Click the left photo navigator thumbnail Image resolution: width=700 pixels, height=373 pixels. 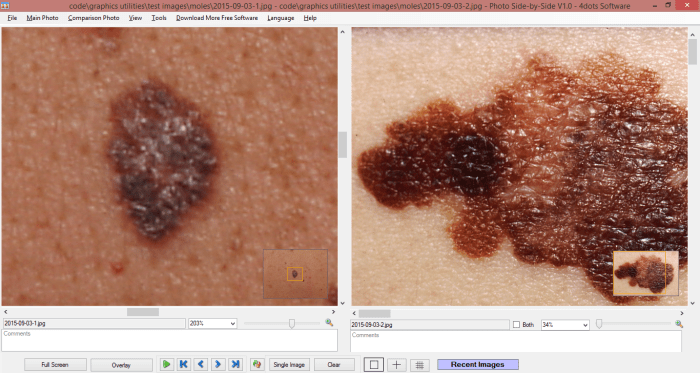click(x=296, y=274)
